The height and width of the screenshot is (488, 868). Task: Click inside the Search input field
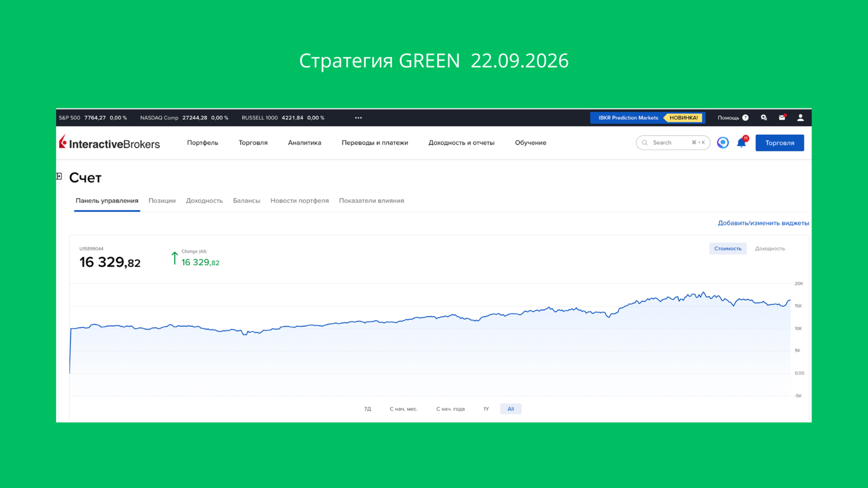click(673, 143)
